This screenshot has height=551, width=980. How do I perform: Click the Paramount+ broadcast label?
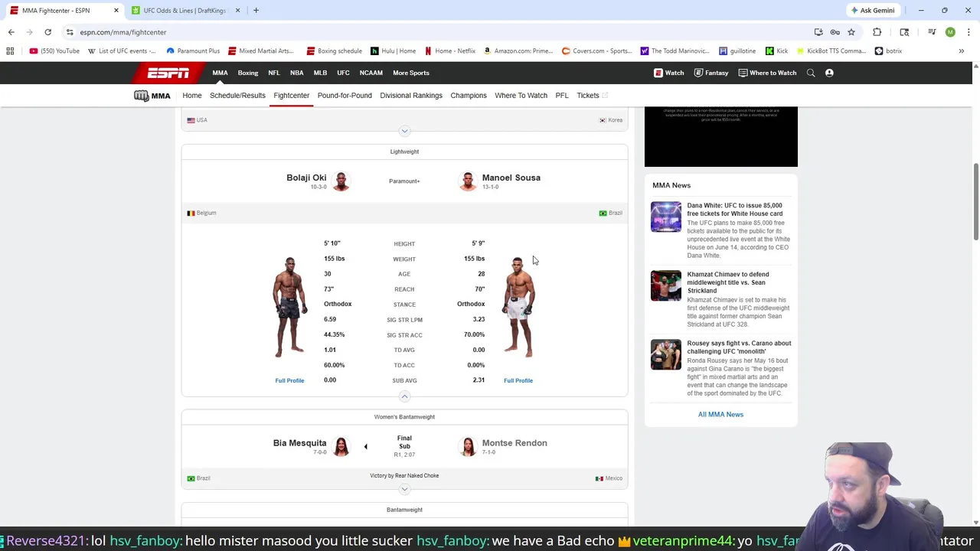coord(404,181)
